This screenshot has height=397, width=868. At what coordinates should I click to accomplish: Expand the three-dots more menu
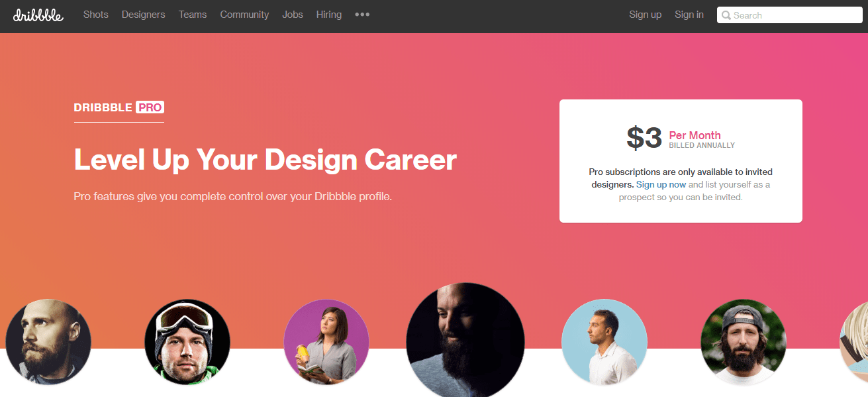(362, 15)
